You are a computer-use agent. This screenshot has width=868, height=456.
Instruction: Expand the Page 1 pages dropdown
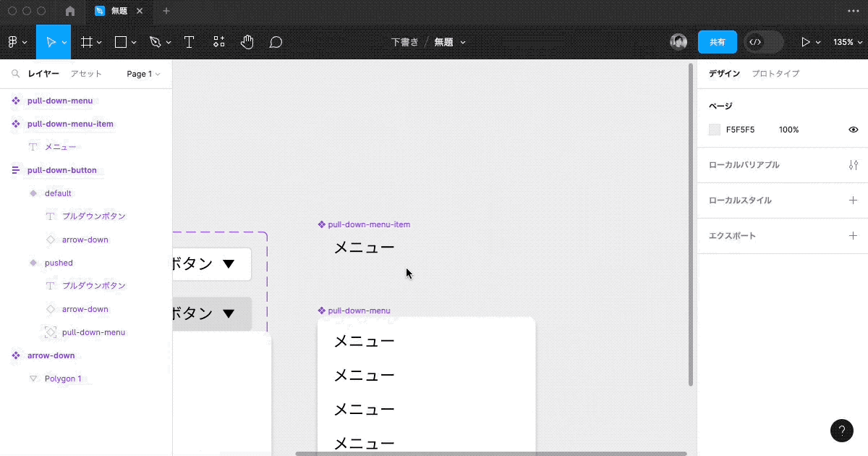point(143,74)
